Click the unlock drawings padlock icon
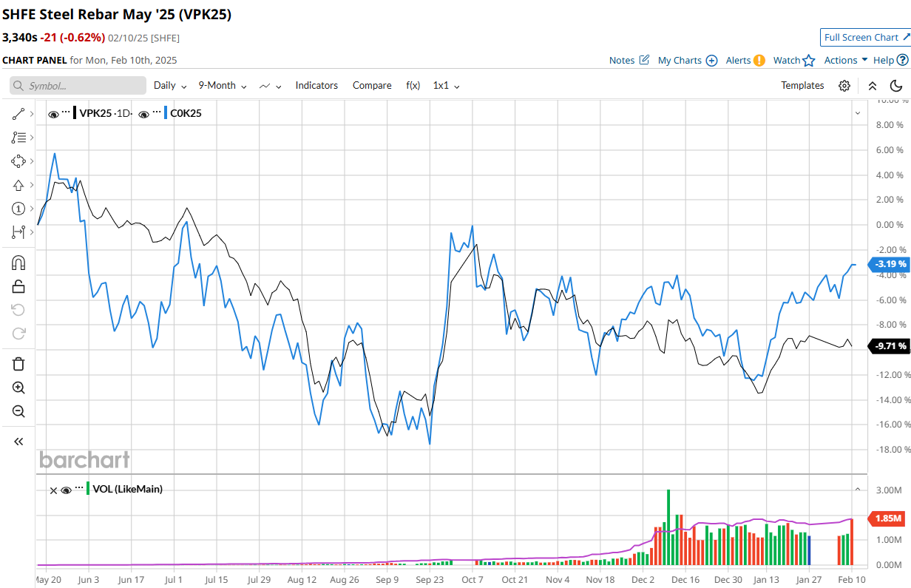The height and width of the screenshot is (588, 911). (x=19, y=286)
